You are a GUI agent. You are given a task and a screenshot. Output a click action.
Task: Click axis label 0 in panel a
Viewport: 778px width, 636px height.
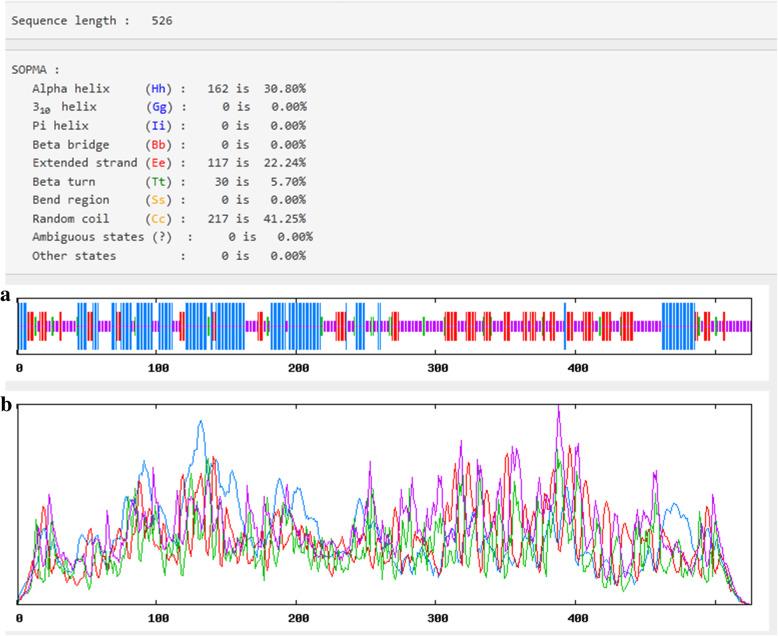tap(19, 368)
